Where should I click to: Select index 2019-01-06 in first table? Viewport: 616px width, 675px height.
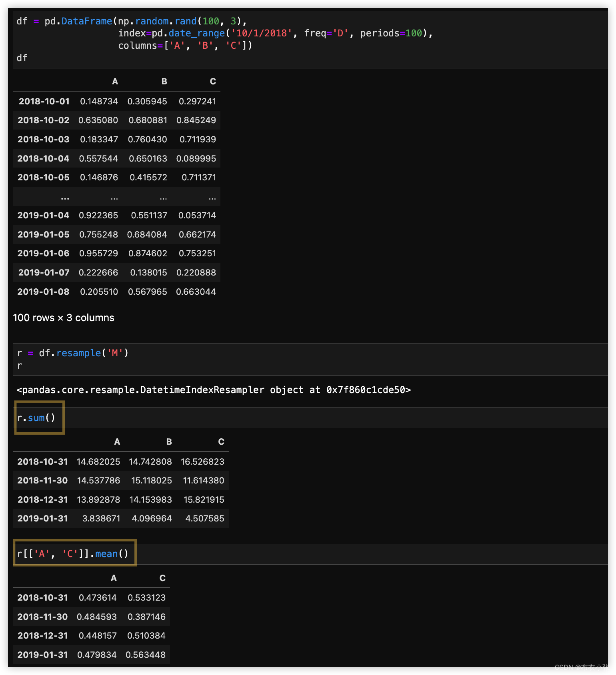pos(44,254)
